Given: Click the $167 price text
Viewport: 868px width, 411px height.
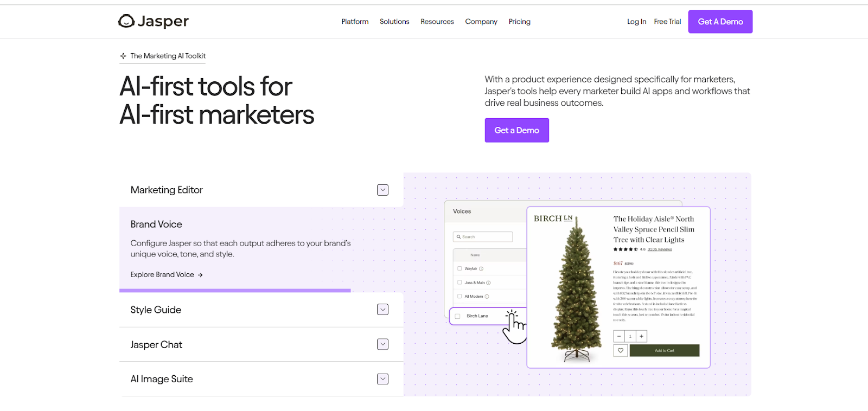Looking at the screenshot, I should pyautogui.click(x=618, y=264).
